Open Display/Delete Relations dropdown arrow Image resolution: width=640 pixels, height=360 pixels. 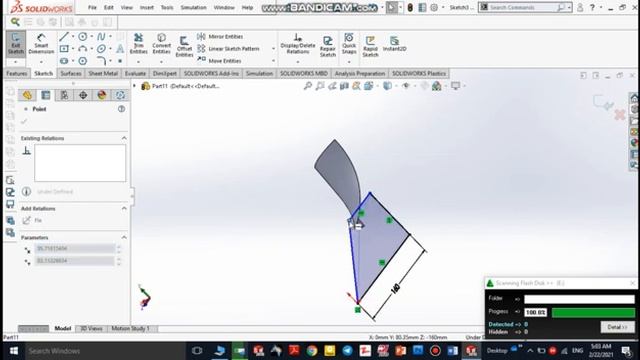tap(298, 62)
